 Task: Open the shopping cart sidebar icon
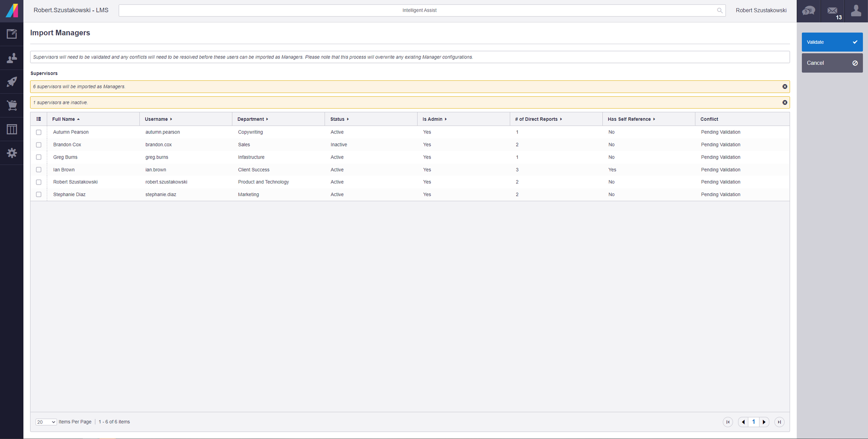click(12, 105)
